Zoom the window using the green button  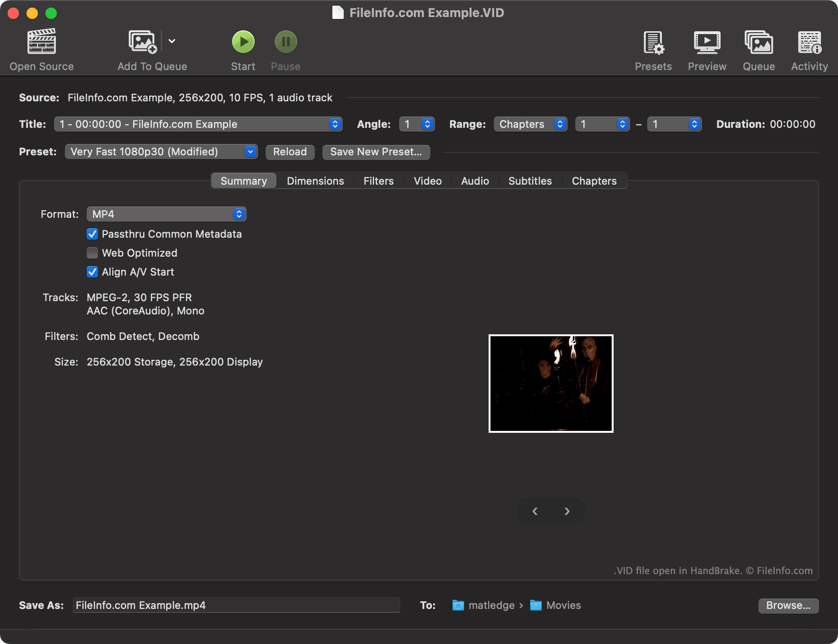coord(51,13)
